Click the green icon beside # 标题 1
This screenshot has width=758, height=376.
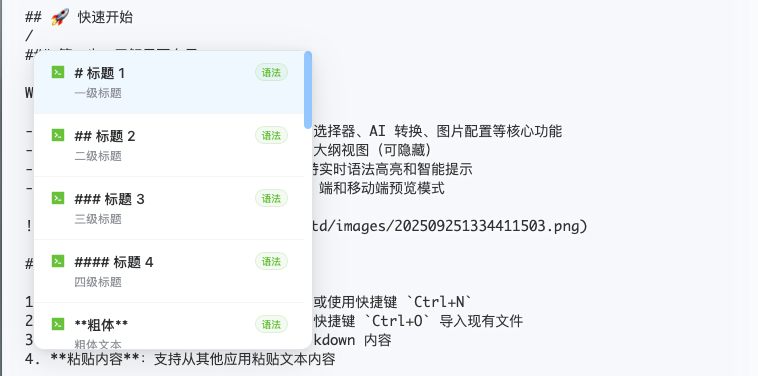pos(58,72)
